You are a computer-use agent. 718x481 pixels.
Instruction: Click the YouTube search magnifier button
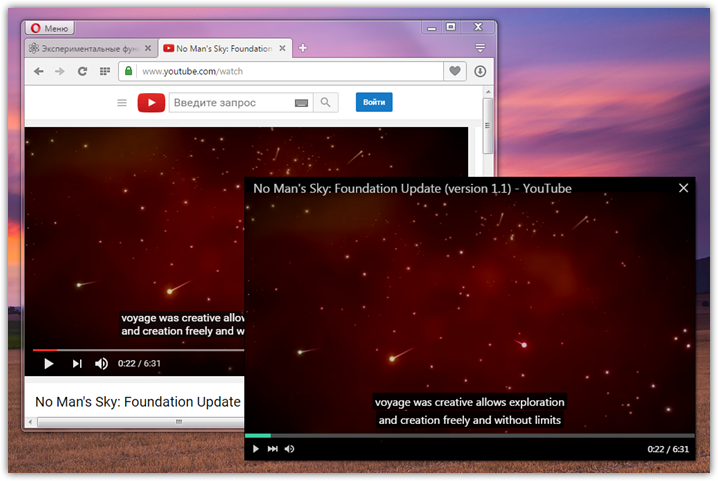[326, 103]
